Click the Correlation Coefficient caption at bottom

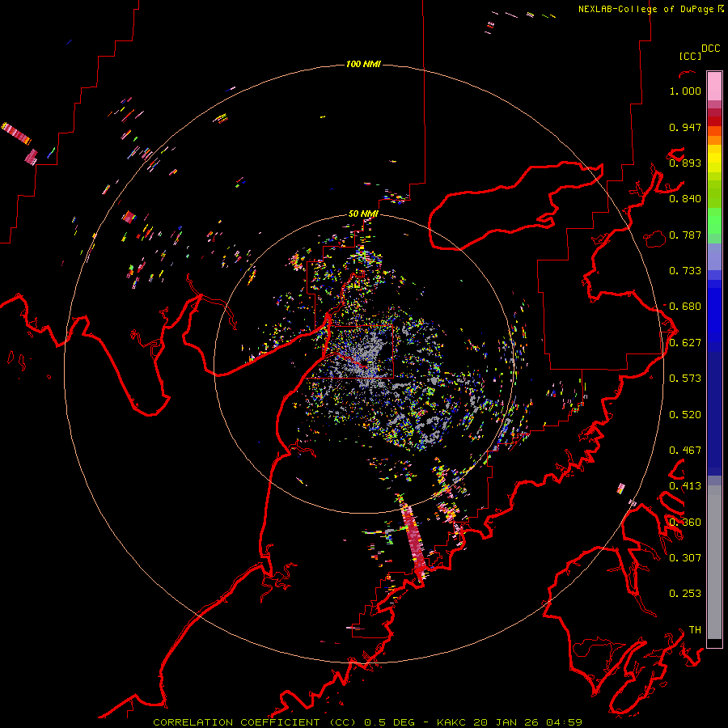[367, 722]
